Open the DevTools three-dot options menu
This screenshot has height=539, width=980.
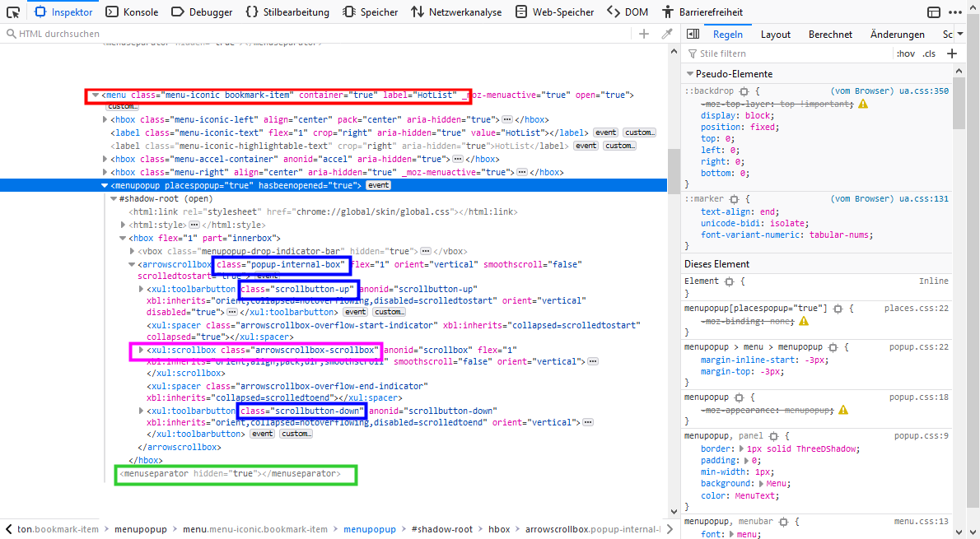(x=955, y=12)
